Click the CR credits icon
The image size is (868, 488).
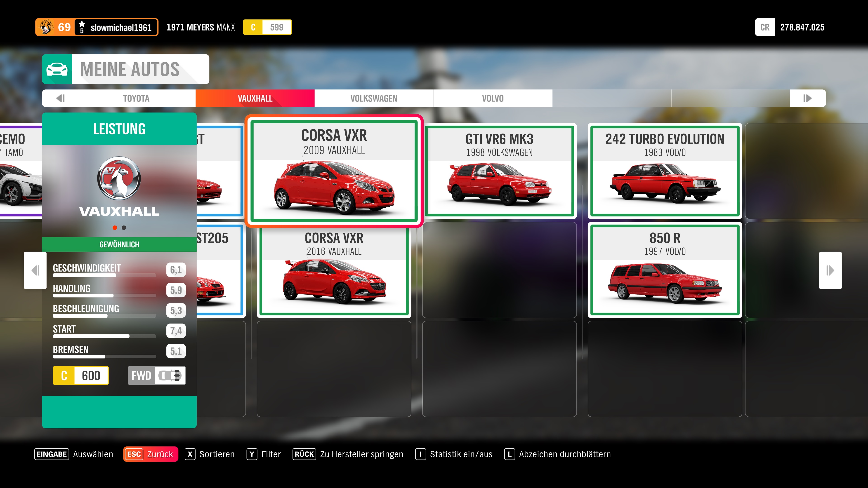click(764, 27)
